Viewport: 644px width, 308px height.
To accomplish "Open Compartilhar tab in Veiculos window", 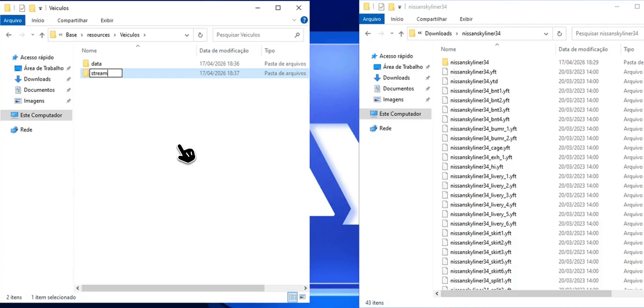I will click(73, 20).
